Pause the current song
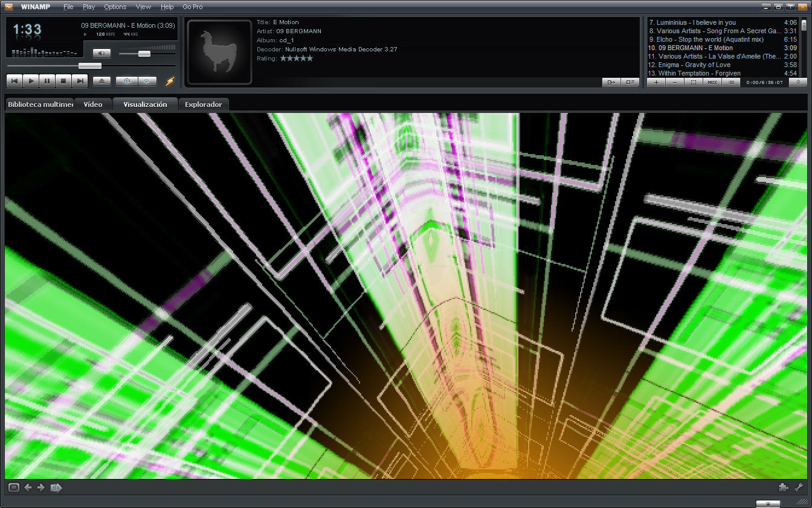Screen dimensions: 812x508 point(47,81)
